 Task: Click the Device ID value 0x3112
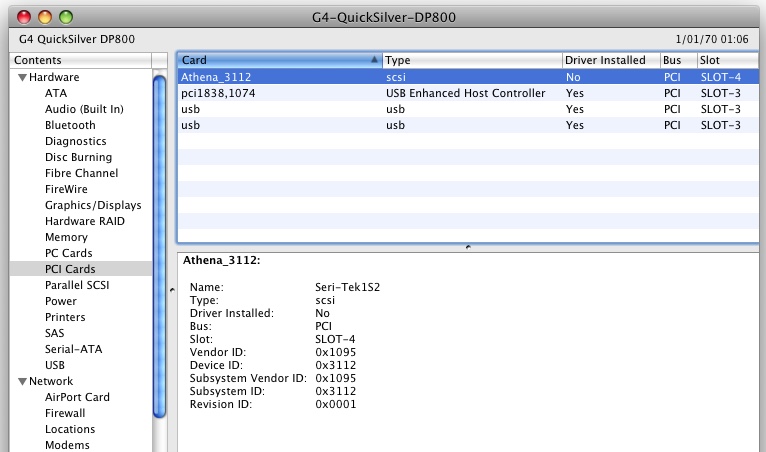pos(336,366)
